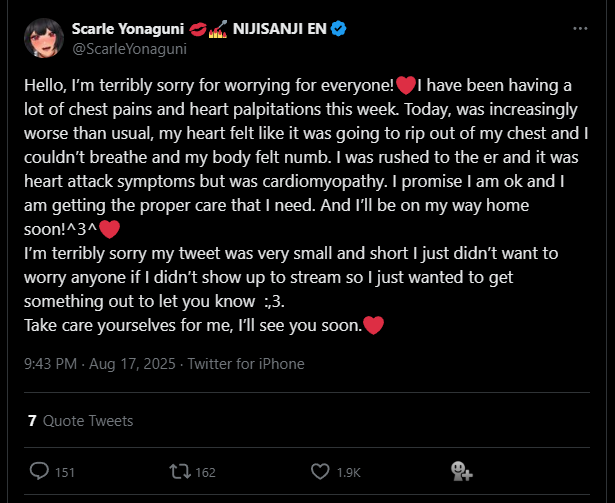615x503 pixels.
Task: Click the 'Twitter for iPhone' source label
Action: tap(246, 364)
